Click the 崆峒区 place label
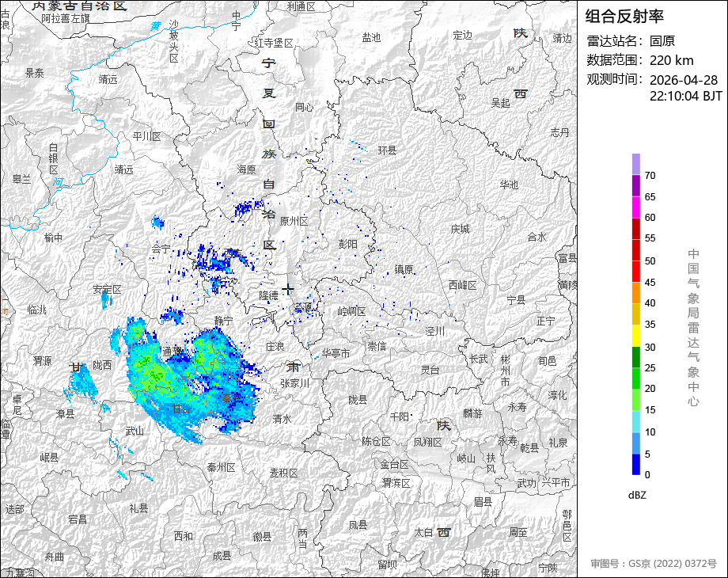Viewport: 728px width, 578px height. click(351, 311)
